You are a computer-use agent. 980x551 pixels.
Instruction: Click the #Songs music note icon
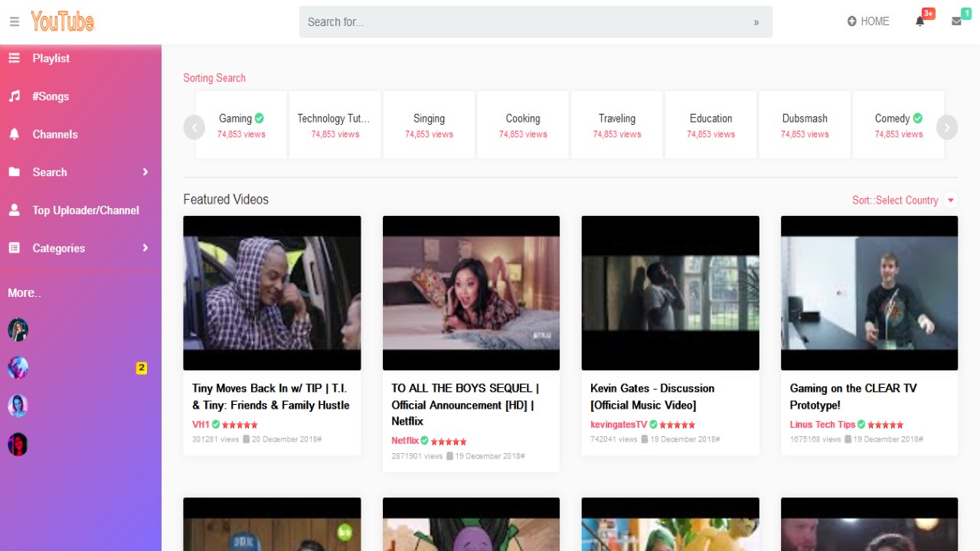(15, 96)
